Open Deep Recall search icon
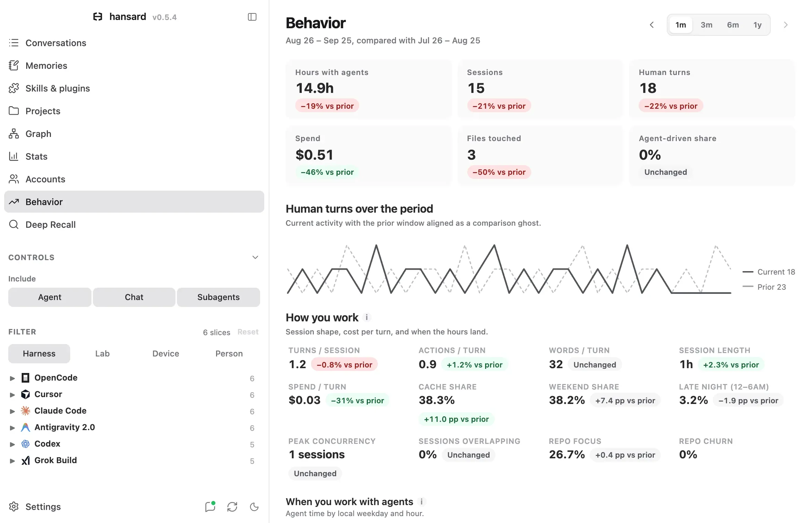 (x=14, y=224)
